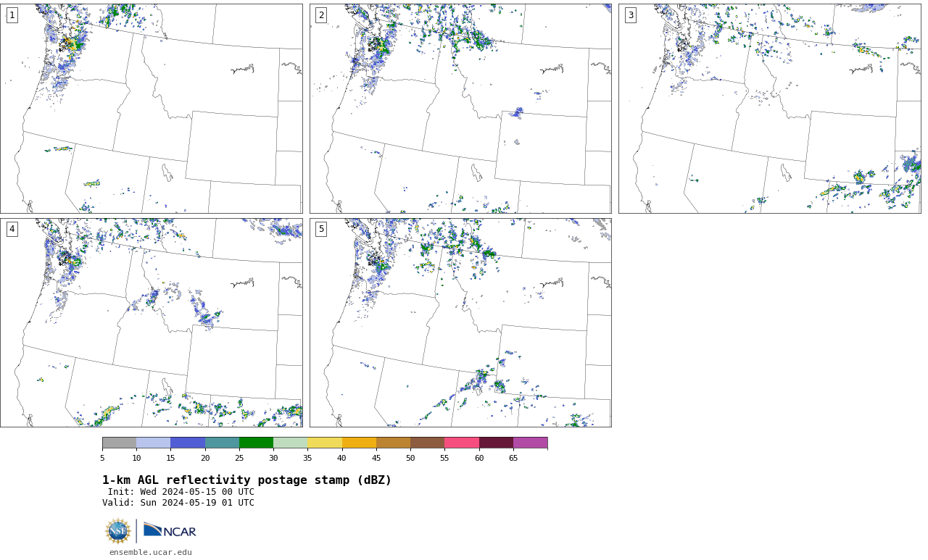Screen dimensions: 928x560
Task: Click the 'Valid: Sun 2024-05-19 01 UTC' line
Action: tap(178, 503)
